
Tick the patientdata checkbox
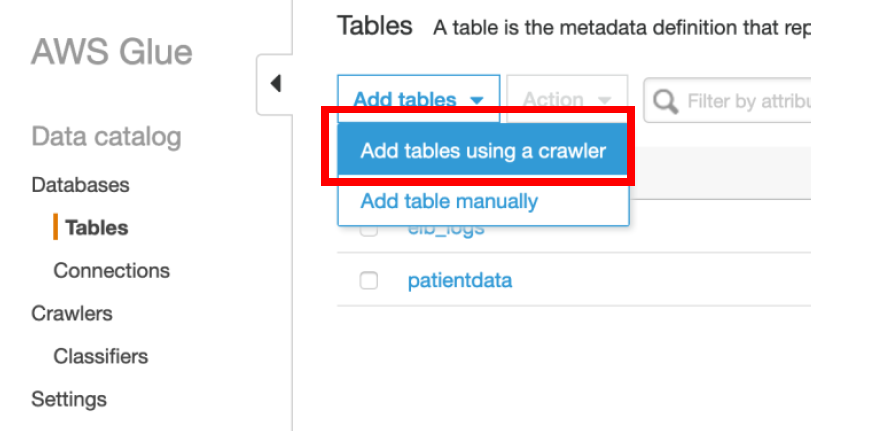click(369, 280)
